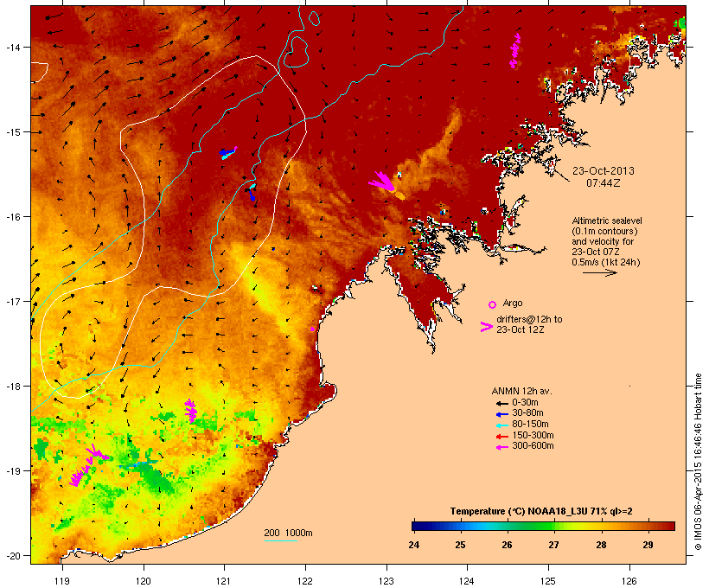The image size is (709, 588).
Task: Click the 'and velocity for' line
Action: [x=603, y=241]
